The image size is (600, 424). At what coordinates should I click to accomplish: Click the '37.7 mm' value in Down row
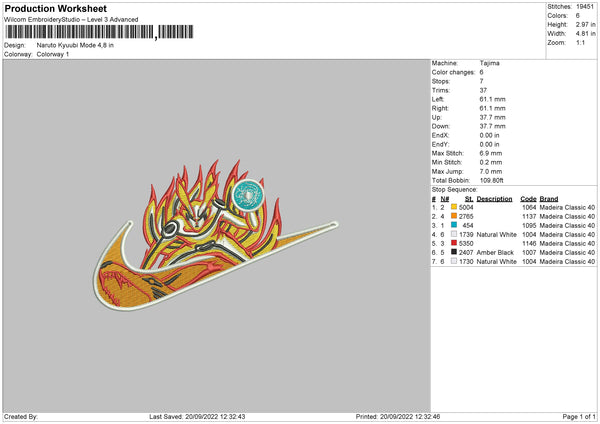click(x=492, y=126)
